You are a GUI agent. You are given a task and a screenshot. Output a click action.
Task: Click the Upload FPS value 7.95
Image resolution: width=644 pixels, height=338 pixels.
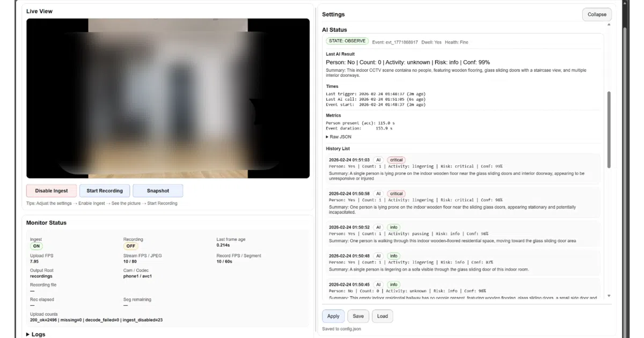tap(35, 262)
